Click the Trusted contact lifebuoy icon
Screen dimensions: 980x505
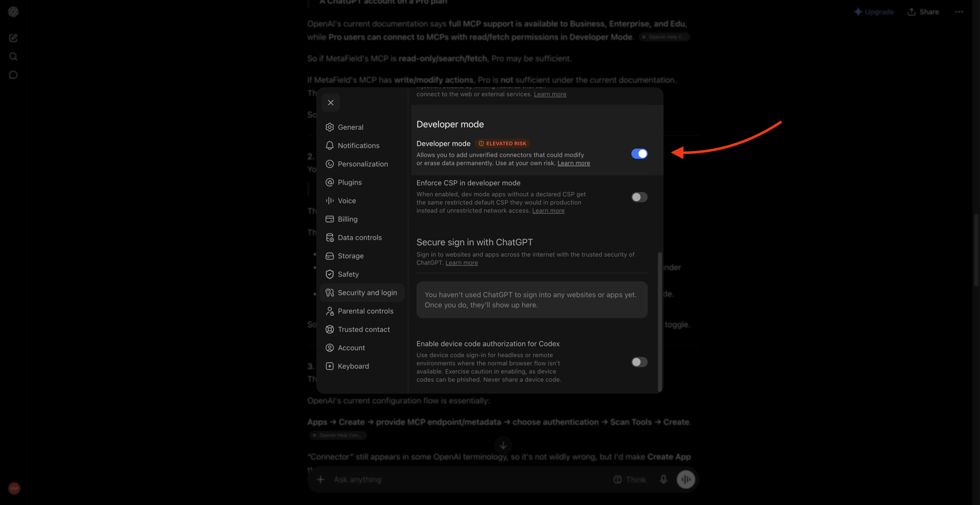tap(330, 329)
